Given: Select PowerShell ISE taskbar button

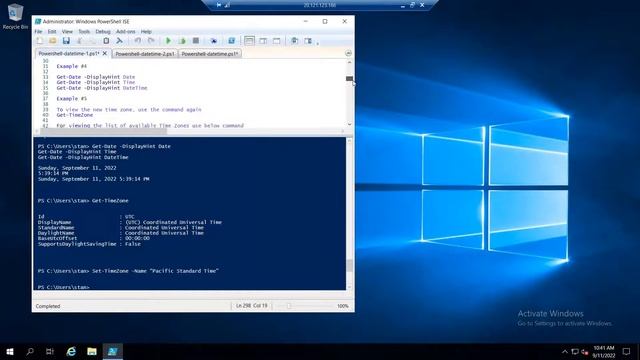Looking at the screenshot, I should (113, 351).
